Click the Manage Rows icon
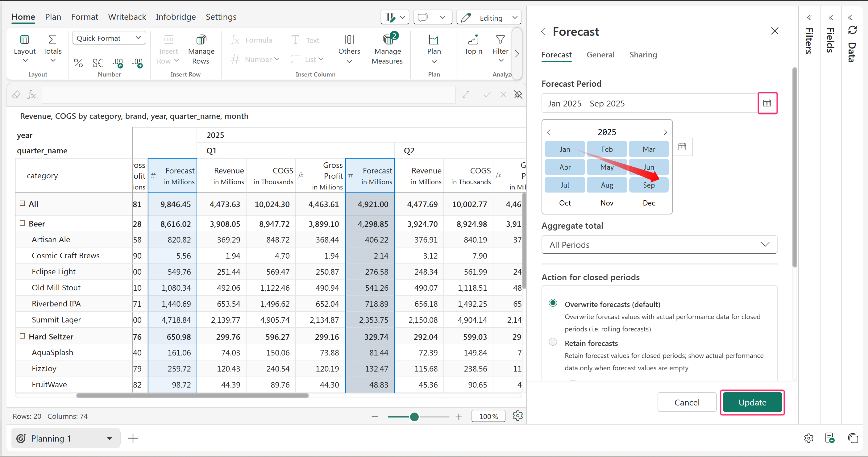This screenshot has width=868, height=457. [201, 40]
